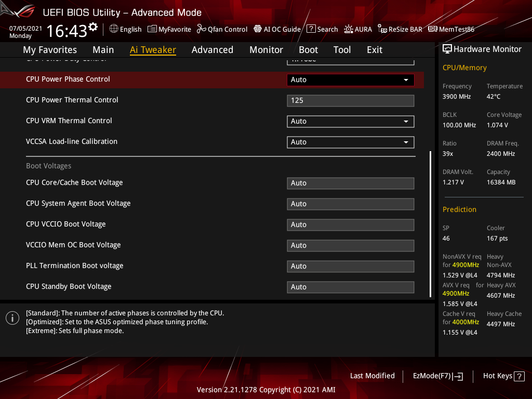The width and height of the screenshot is (532, 399).
Task: Launch MemTest86 icon
Action: pos(433,29)
